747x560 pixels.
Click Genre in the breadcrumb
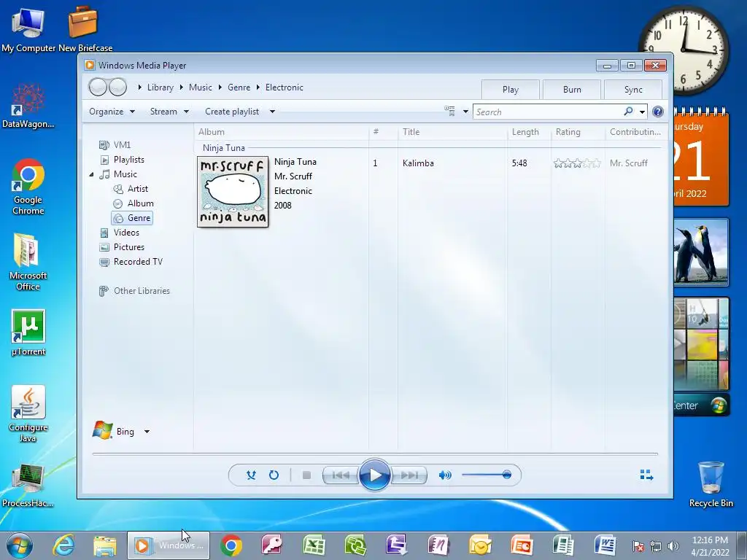point(239,87)
